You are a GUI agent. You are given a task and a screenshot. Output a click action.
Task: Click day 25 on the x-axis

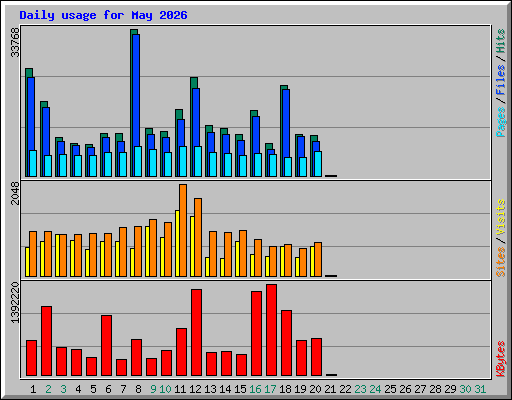[390, 389]
